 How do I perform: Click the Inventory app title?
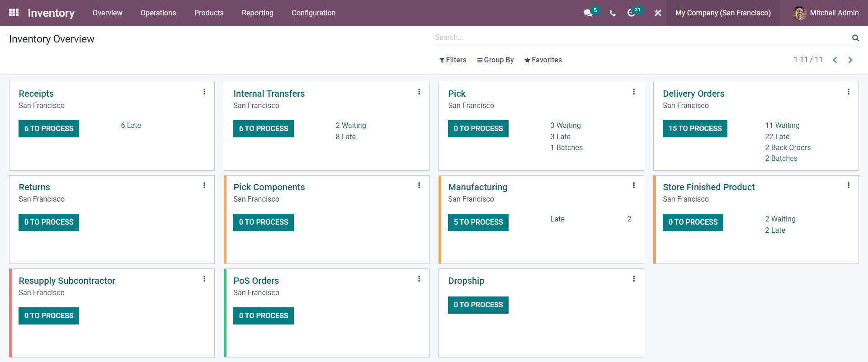[x=51, y=13]
